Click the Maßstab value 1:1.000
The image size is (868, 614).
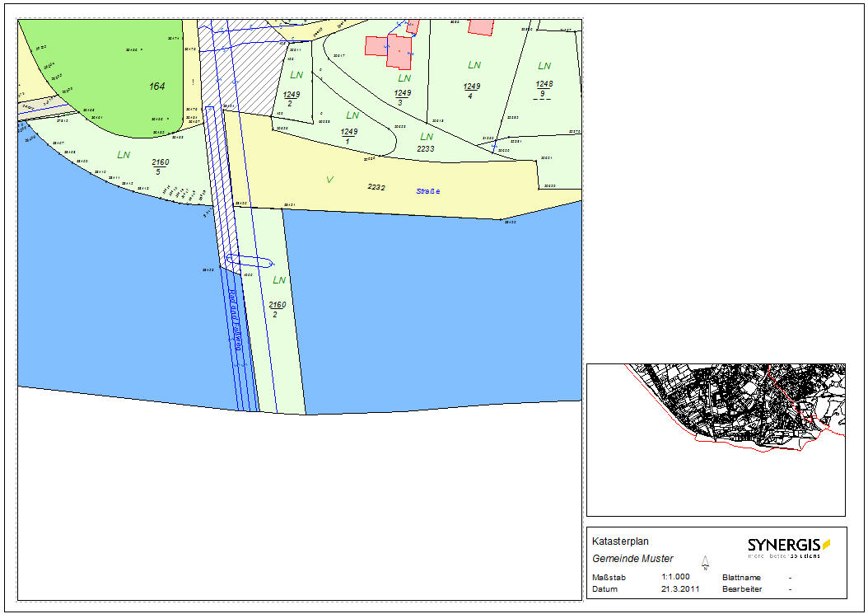pos(675,578)
